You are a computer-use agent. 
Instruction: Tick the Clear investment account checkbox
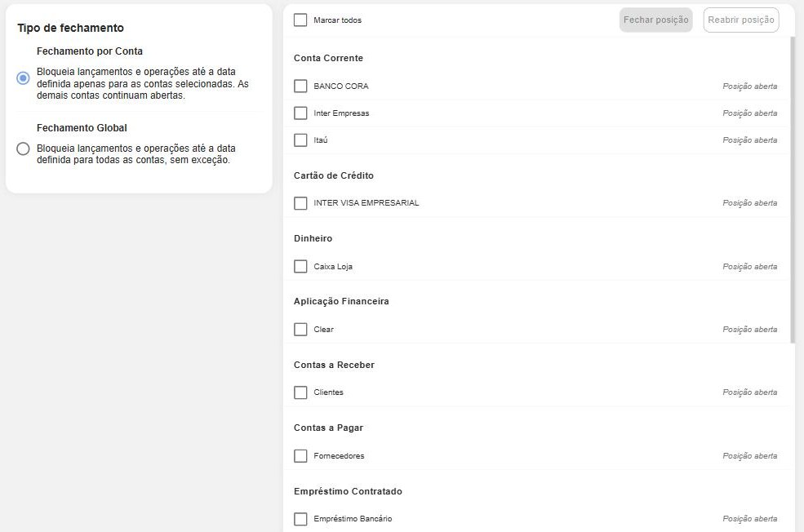coord(300,329)
